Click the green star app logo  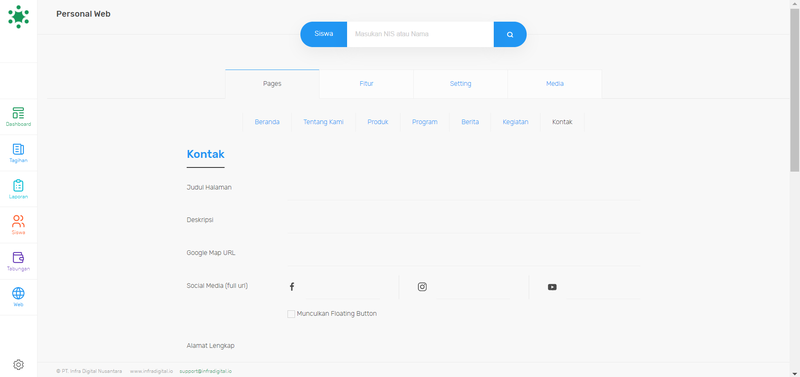point(18,16)
